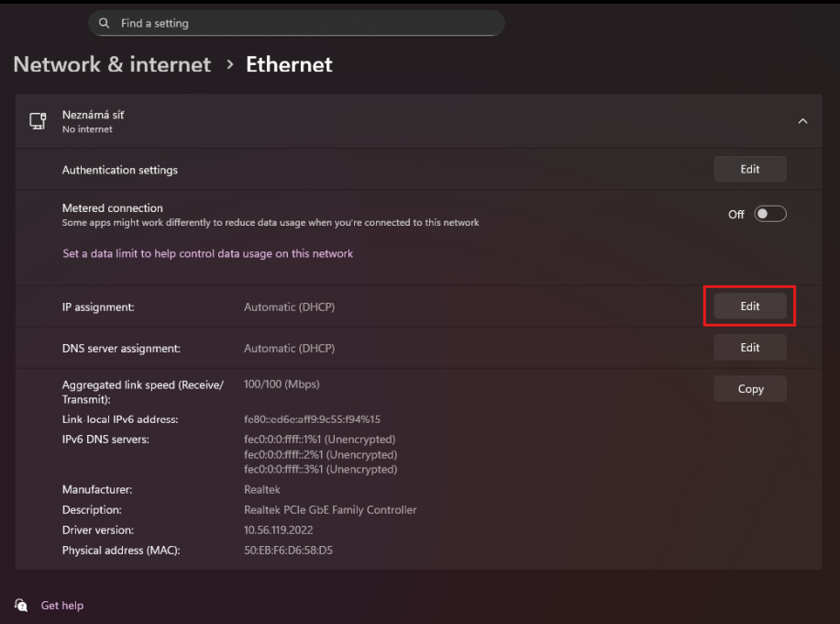
Task: Click the Ethernet adapter icon beside Neznámá síť
Action: 38,121
